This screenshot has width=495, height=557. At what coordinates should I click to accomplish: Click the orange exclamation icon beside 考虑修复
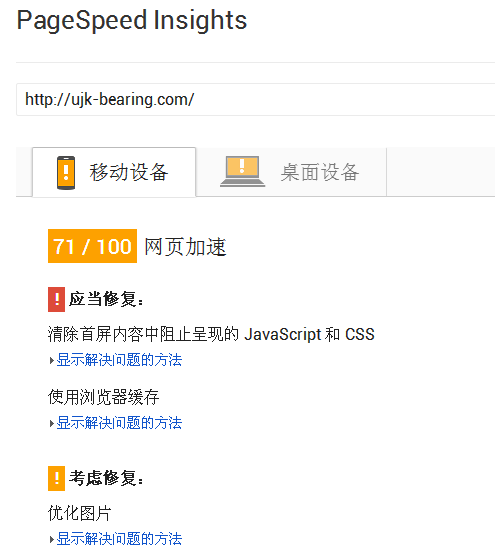57,478
